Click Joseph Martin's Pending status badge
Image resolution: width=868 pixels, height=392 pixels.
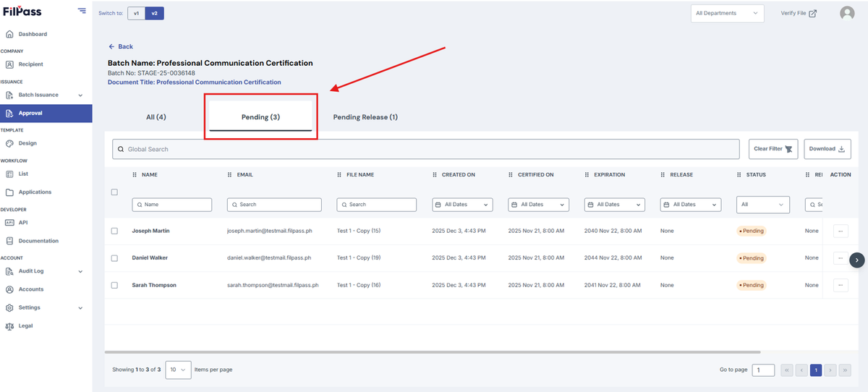pyautogui.click(x=752, y=231)
